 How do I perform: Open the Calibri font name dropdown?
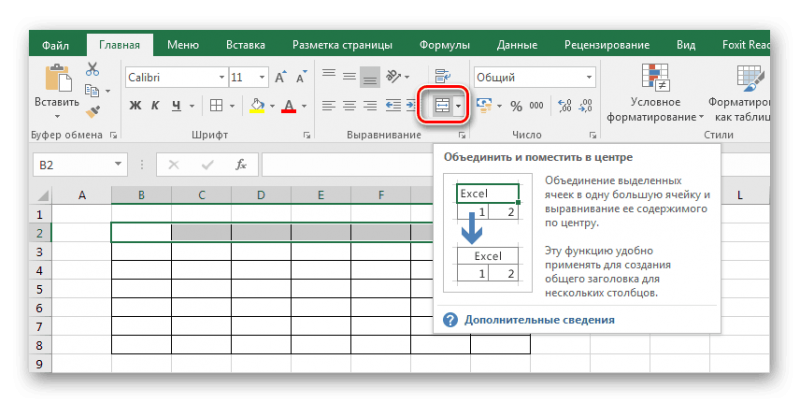pyautogui.click(x=222, y=77)
